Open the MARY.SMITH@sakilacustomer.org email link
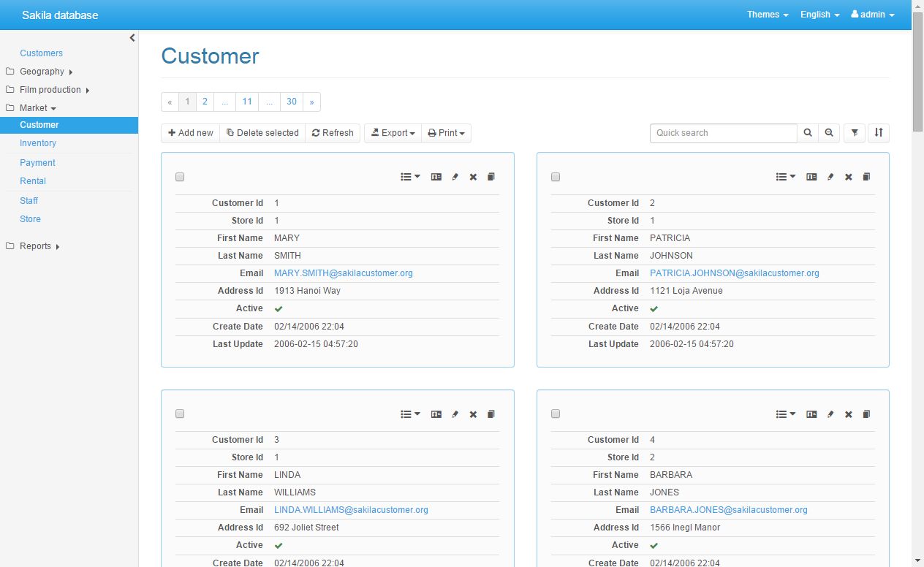924x567 pixels. tap(344, 273)
